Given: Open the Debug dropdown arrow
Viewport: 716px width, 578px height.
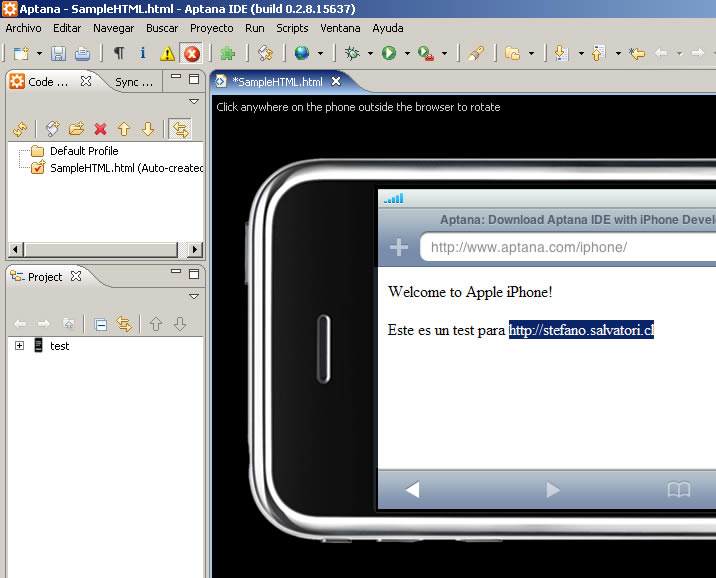Looking at the screenshot, I should pyautogui.click(x=370, y=54).
